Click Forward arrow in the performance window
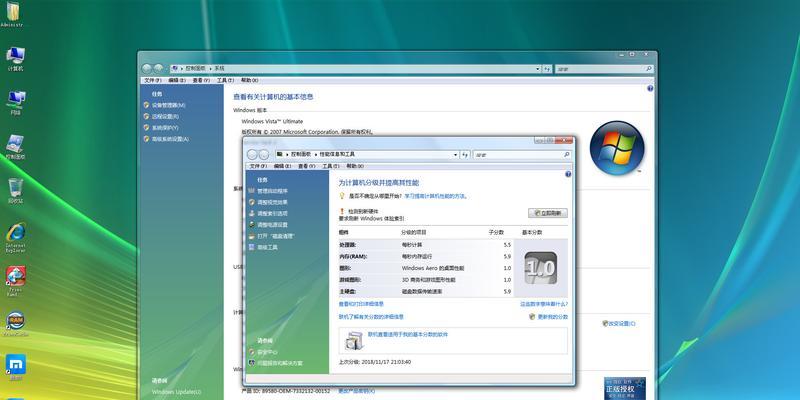The height and width of the screenshot is (400, 800). [263, 155]
